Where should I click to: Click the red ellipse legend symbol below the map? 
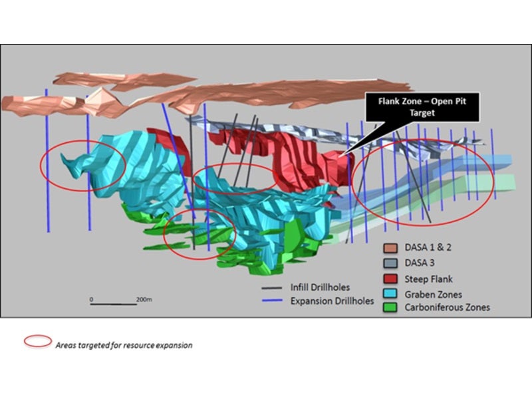pyautogui.click(x=38, y=342)
